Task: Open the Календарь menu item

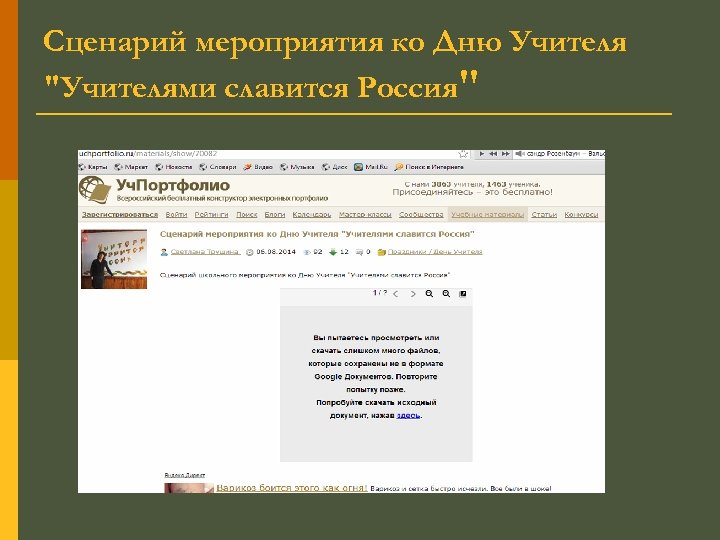Action: point(312,214)
